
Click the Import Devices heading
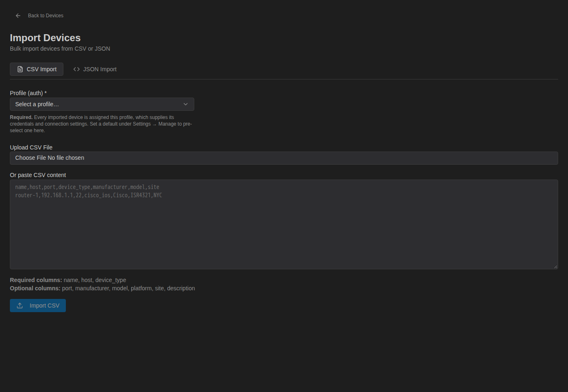tap(45, 38)
